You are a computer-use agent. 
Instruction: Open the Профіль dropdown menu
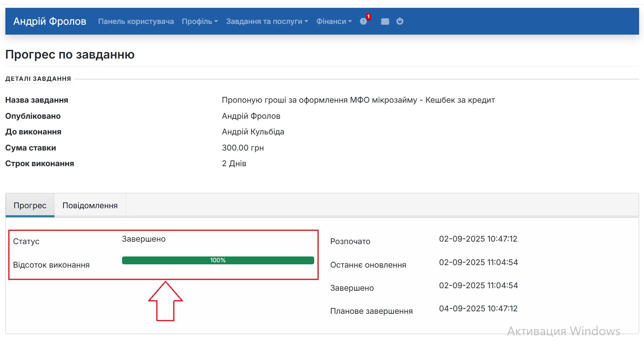click(x=199, y=21)
